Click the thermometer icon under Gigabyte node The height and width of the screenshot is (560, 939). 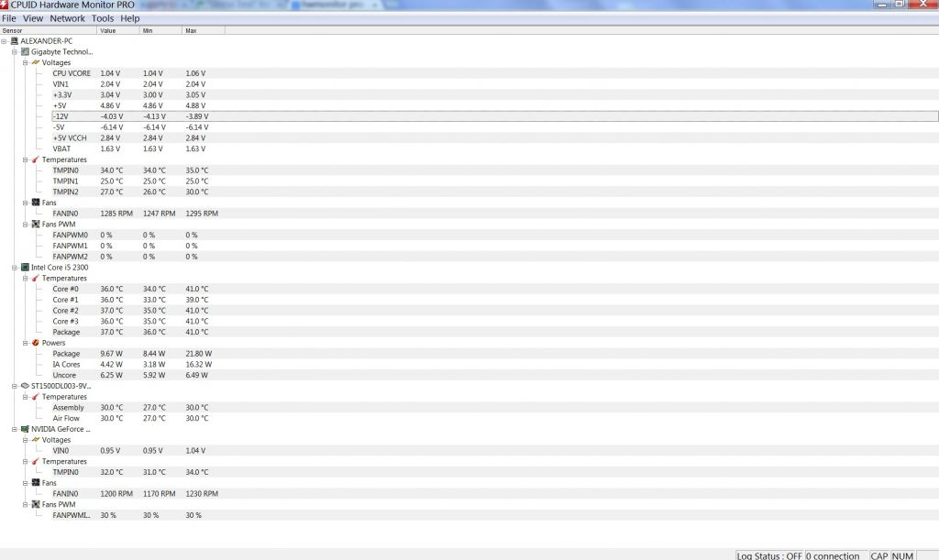(36, 159)
